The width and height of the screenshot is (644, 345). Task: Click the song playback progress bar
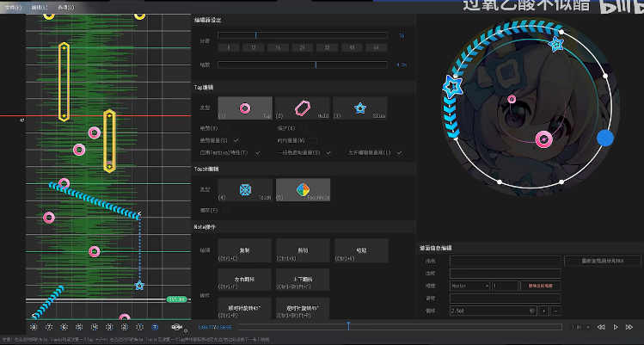(400, 327)
